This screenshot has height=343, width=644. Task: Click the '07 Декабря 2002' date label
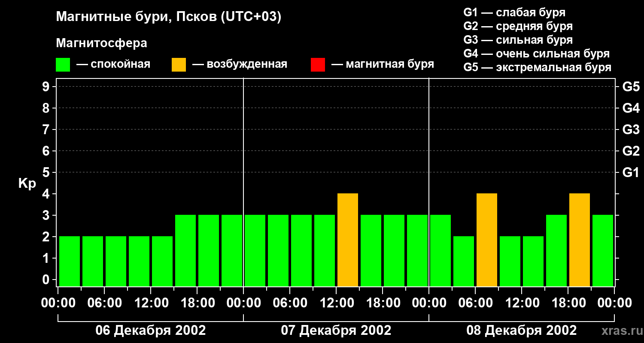pos(336,331)
